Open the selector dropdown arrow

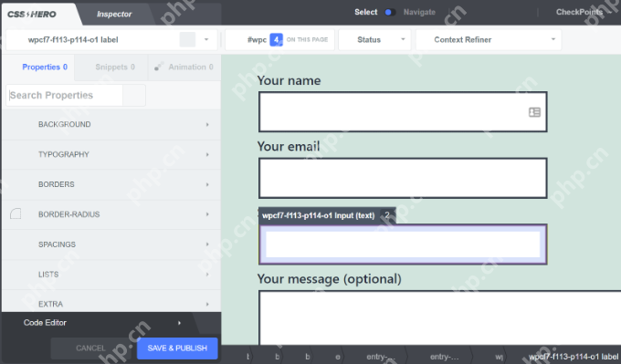pyautogui.click(x=206, y=39)
